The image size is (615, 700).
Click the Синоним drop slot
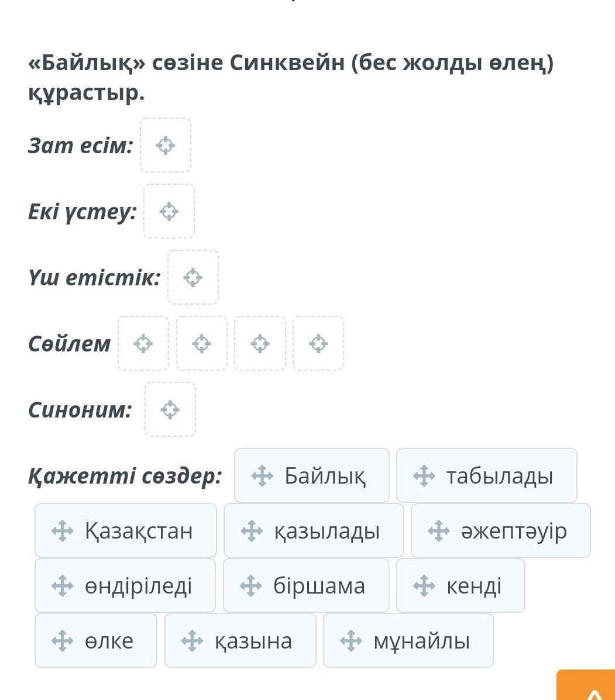click(x=170, y=409)
